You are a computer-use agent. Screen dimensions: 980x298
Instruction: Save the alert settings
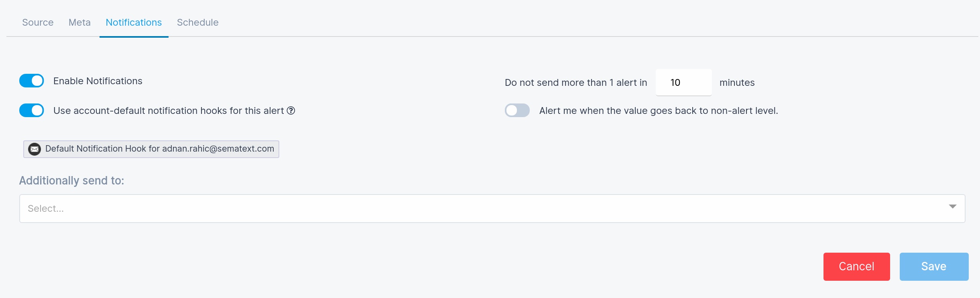(x=934, y=267)
